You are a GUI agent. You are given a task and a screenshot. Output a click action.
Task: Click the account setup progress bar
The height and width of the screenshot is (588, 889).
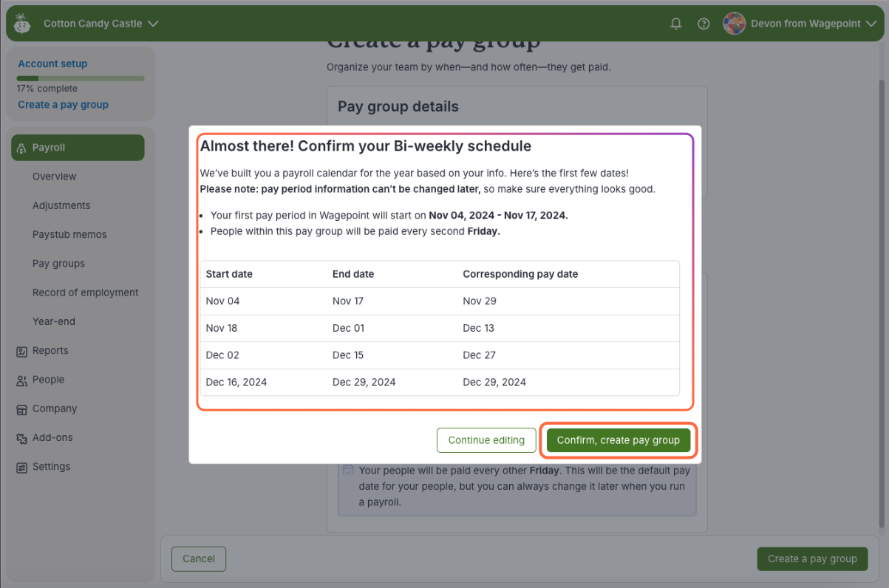click(80, 78)
